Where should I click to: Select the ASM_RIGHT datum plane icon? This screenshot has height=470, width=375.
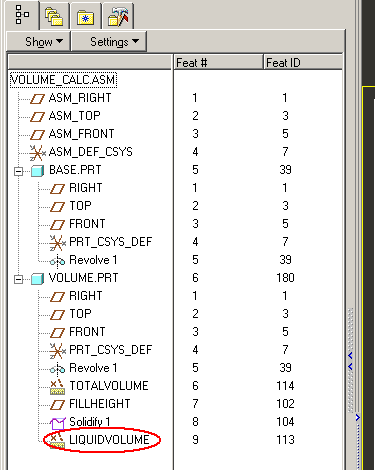pos(37,99)
